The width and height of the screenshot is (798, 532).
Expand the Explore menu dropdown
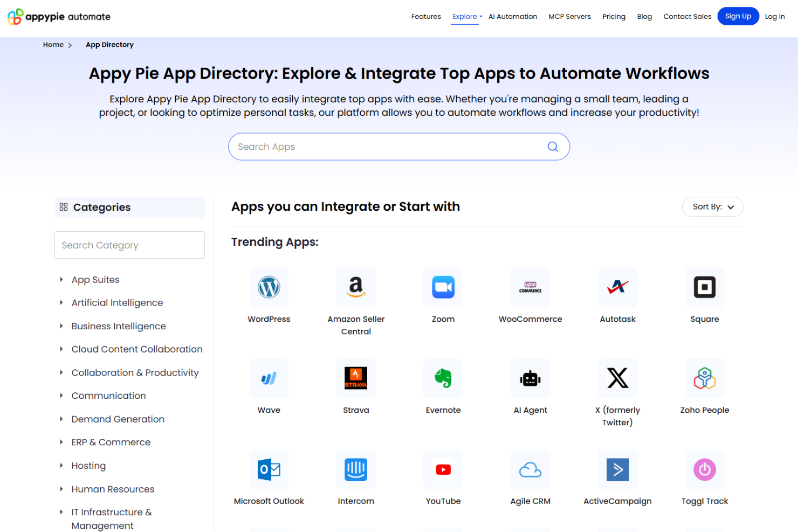point(467,17)
